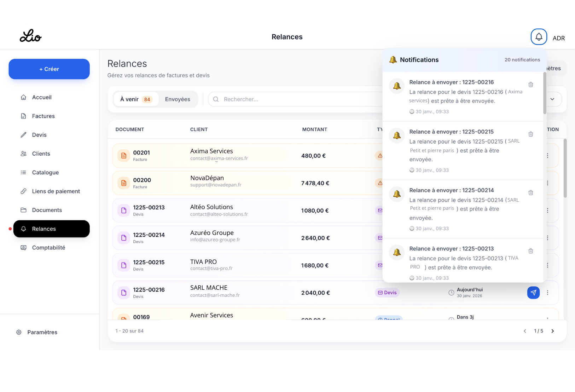Select the À venir tab
This screenshot has width=575, height=392.
click(135, 99)
